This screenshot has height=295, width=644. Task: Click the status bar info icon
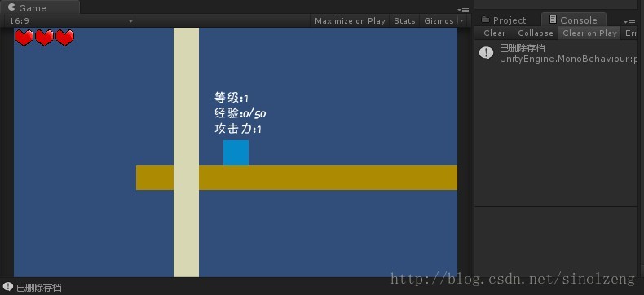[x=7, y=286]
